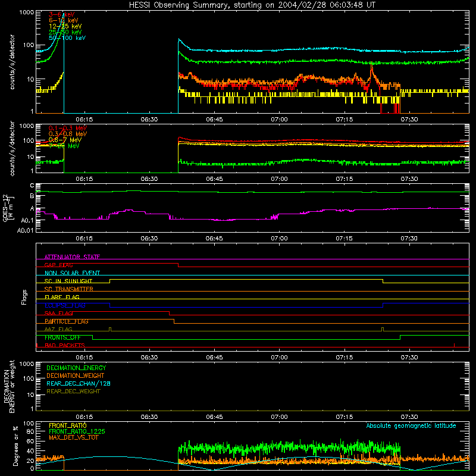476x476 pixels.
Task: Click the FRONTS_OFF flag label
Action: [62, 337]
